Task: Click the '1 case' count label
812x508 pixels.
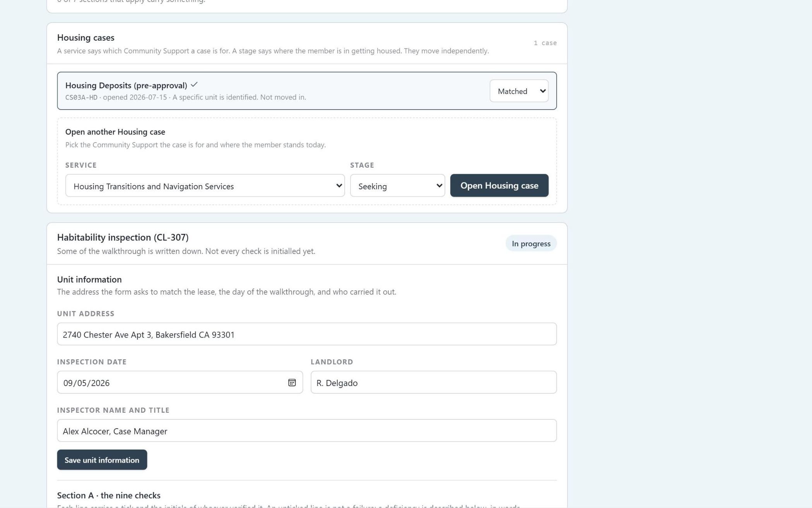Action: (x=545, y=43)
